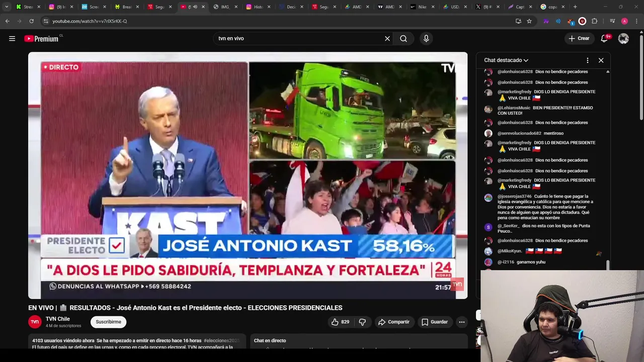Image resolution: width=644 pixels, height=362 pixels.
Task: Click the @MikoKyun. chat username
Action: click(510, 251)
